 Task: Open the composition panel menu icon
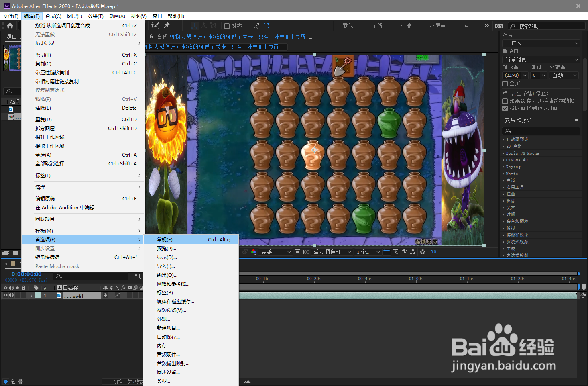click(310, 37)
